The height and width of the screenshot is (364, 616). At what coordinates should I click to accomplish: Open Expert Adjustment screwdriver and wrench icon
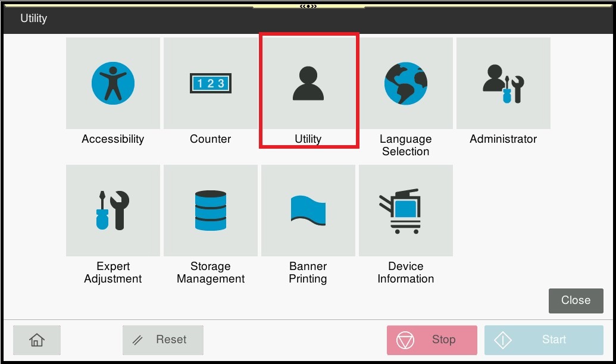point(113,211)
